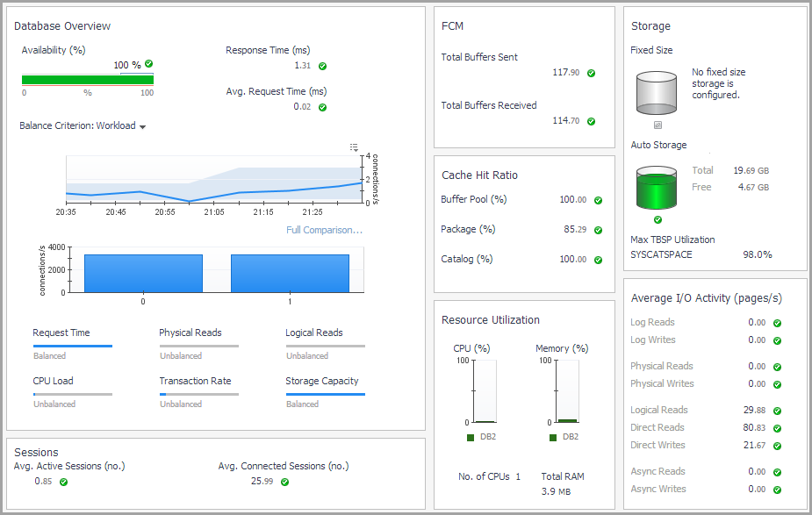Click the Availability green status checkmark
This screenshot has height=515, width=812.
click(149, 64)
